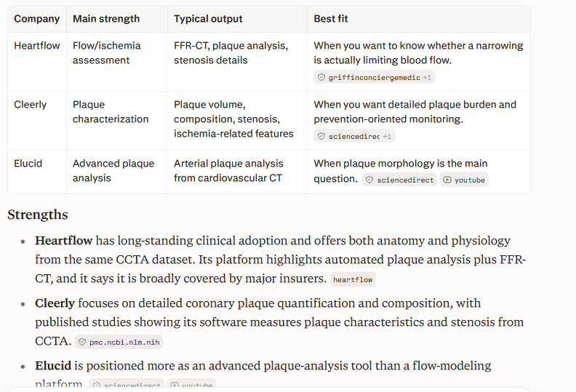The image size is (576, 392).
Task: Open the pmc.ncbi.nlm.nih citation
Action: coord(119,342)
